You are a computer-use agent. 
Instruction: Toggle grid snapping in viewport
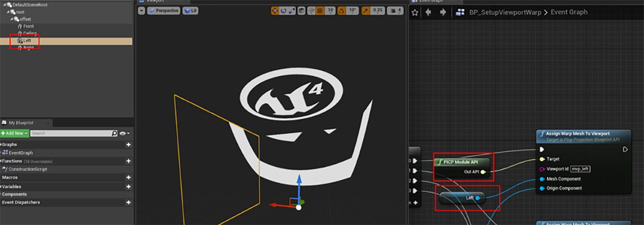pos(319,11)
